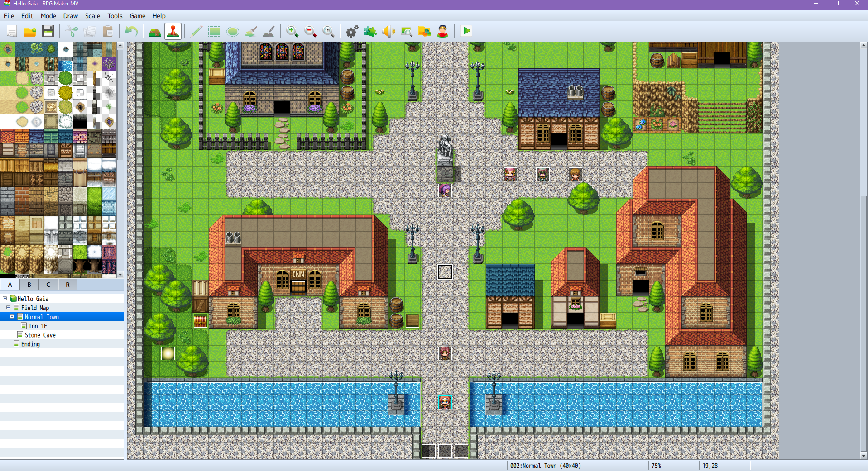
Task: Open the Character Generator icon
Action: point(442,31)
